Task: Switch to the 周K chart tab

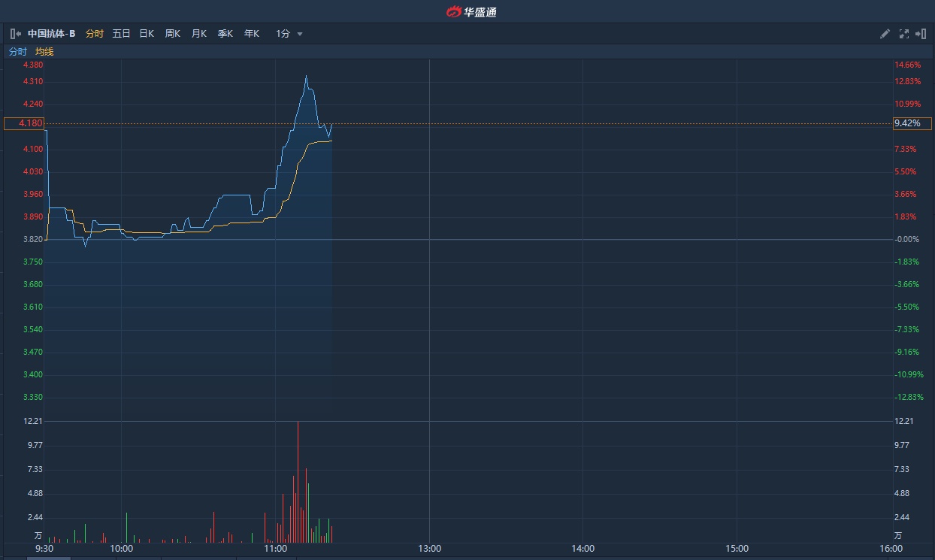Action: 173,34
